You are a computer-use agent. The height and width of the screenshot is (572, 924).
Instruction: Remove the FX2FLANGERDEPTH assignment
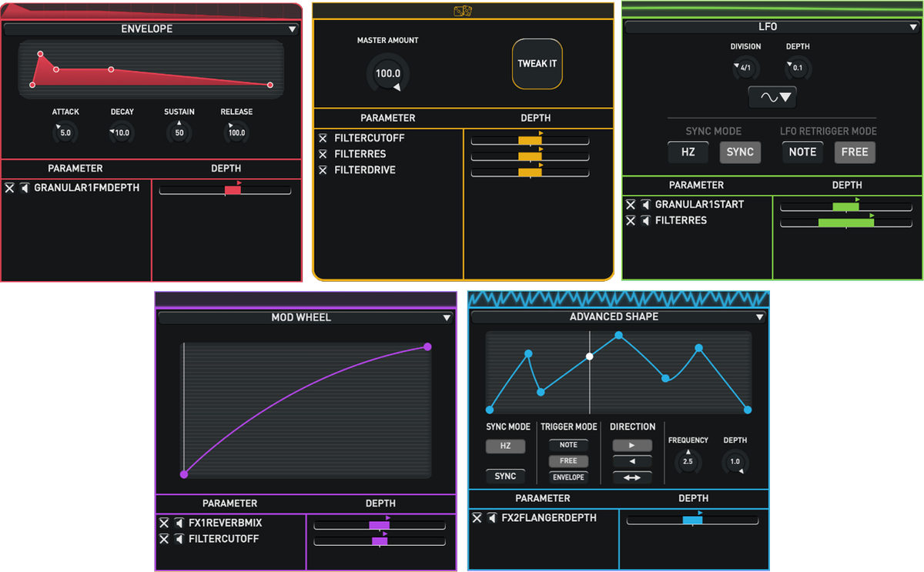point(477,518)
